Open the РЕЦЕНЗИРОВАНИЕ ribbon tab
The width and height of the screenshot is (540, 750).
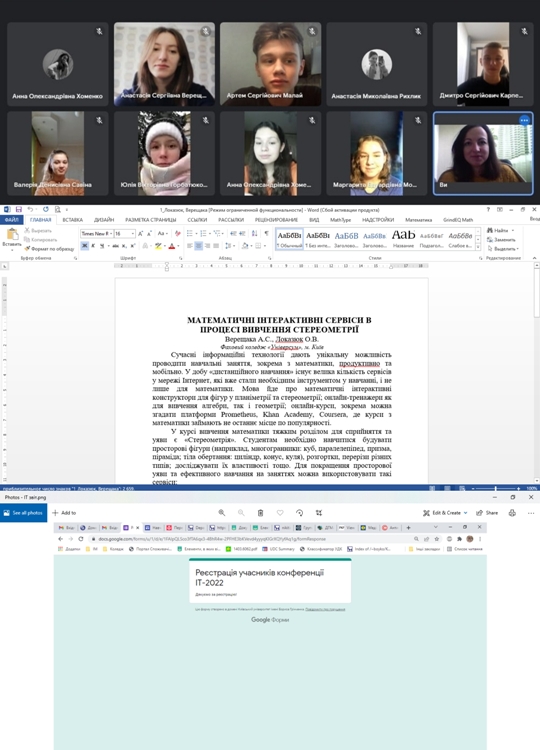point(276,220)
